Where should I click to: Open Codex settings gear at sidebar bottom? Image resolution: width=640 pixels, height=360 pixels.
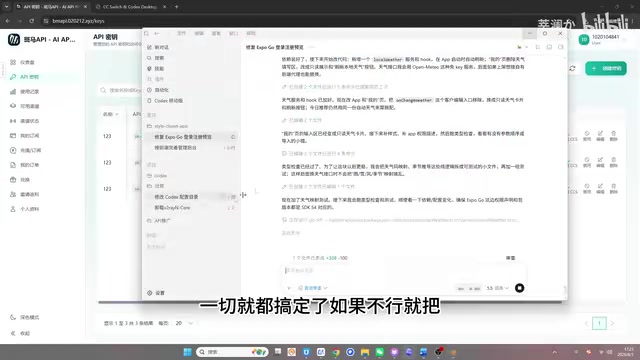[x=156, y=293]
